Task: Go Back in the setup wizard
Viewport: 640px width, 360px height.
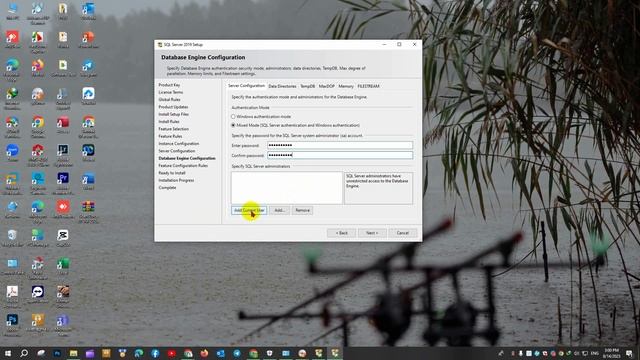Action: point(341,233)
